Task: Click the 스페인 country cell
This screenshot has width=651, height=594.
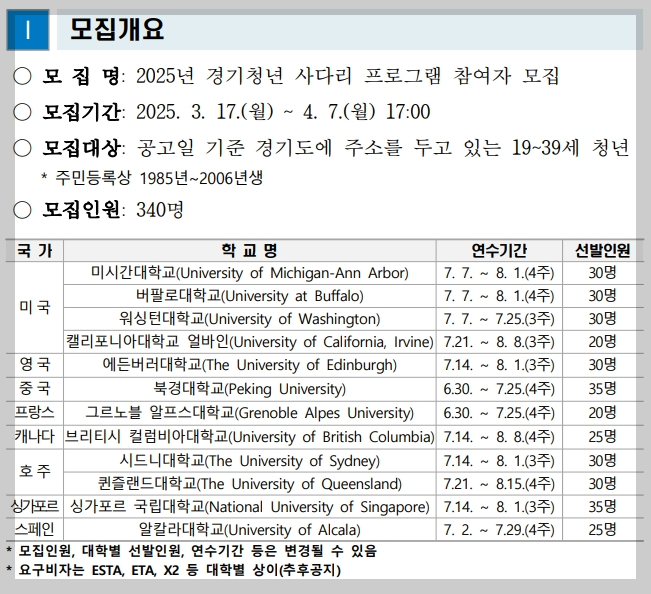Action: pos(34,530)
